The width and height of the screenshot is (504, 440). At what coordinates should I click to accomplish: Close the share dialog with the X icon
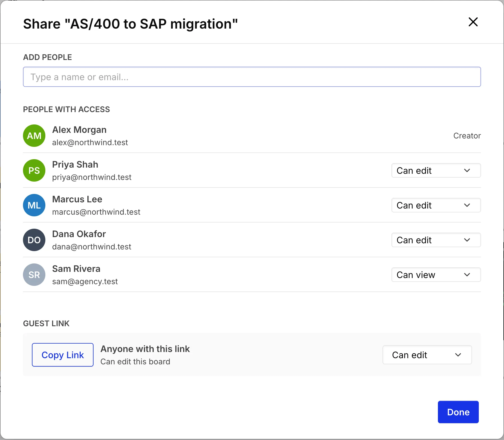tap(473, 22)
